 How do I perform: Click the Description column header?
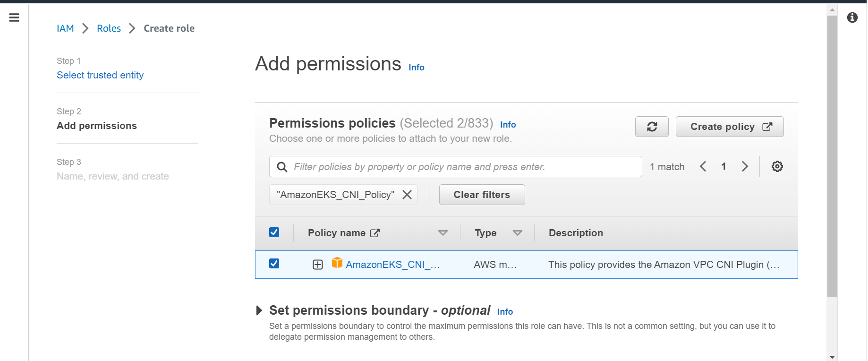pos(576,233)
